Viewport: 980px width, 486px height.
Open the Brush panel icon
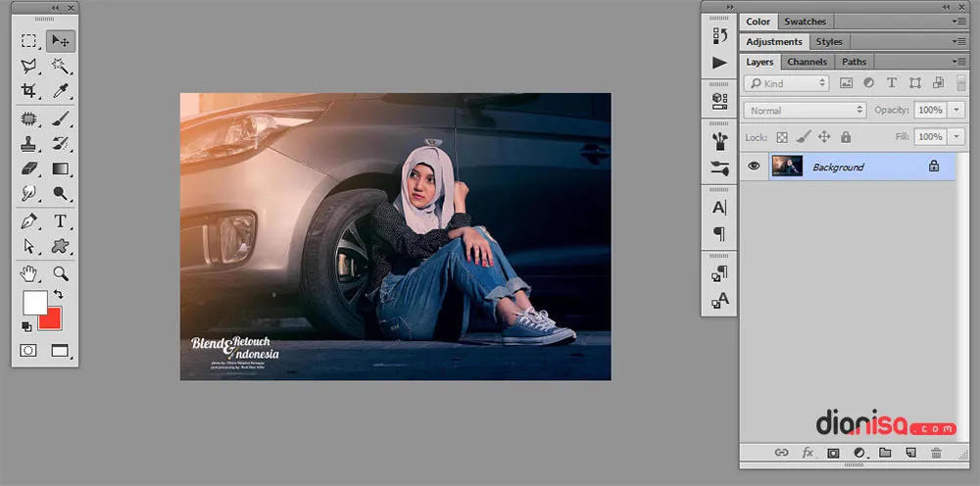click(x=720, y=168)
